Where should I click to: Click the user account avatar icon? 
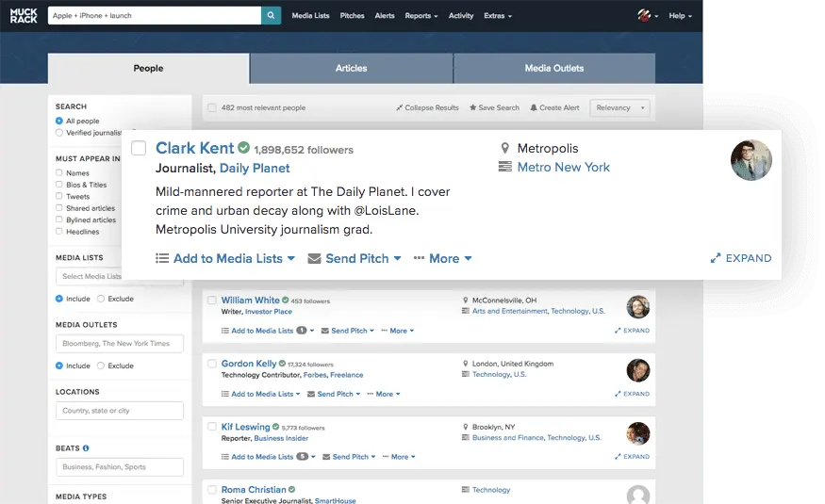645,16
